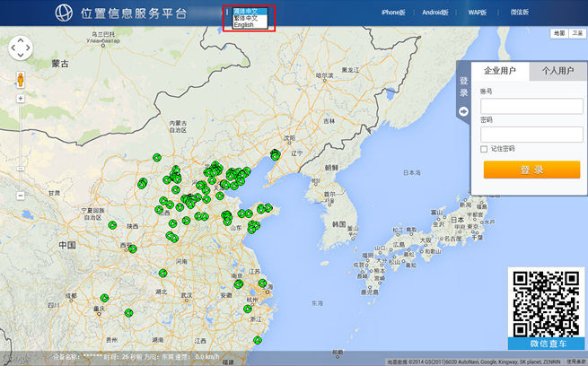The width and height of the screenshot is (588, 366).
Task: Click the WeChat QR code image
Action: (x=547, y=302)
